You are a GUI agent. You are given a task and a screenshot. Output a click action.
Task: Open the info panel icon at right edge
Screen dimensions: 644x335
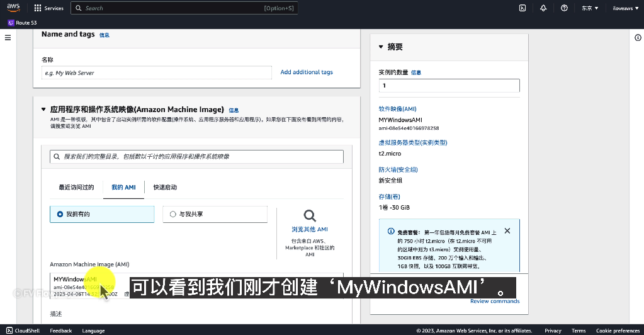coord(638,38)
